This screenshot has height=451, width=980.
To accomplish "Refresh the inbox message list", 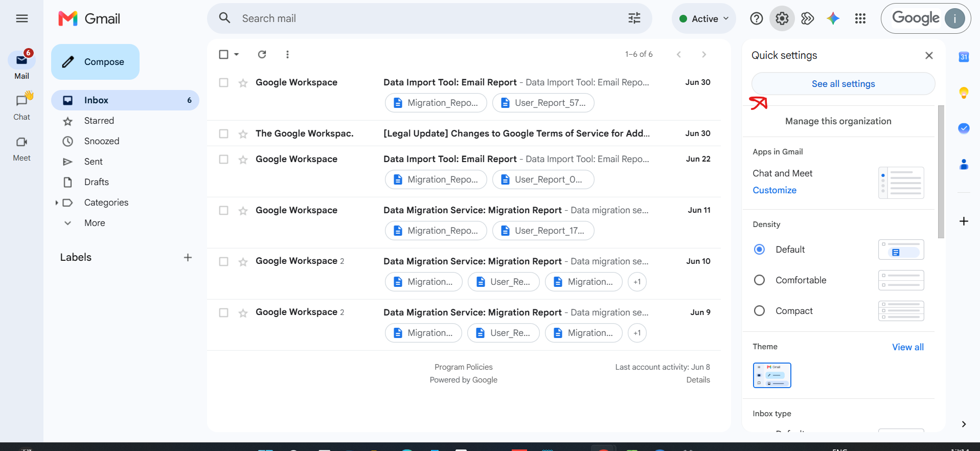I will click(262, 54).
